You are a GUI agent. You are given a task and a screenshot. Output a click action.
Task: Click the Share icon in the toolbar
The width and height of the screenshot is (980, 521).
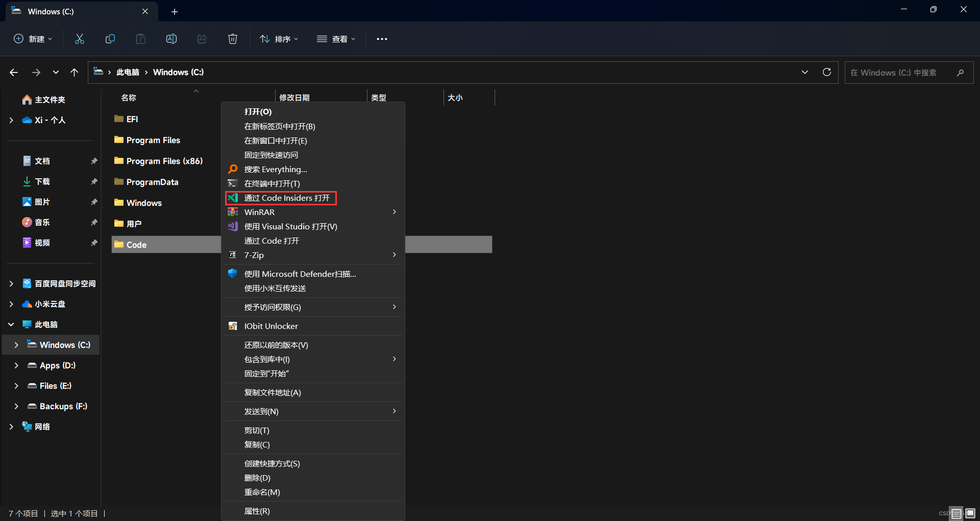tap(202, 38)
